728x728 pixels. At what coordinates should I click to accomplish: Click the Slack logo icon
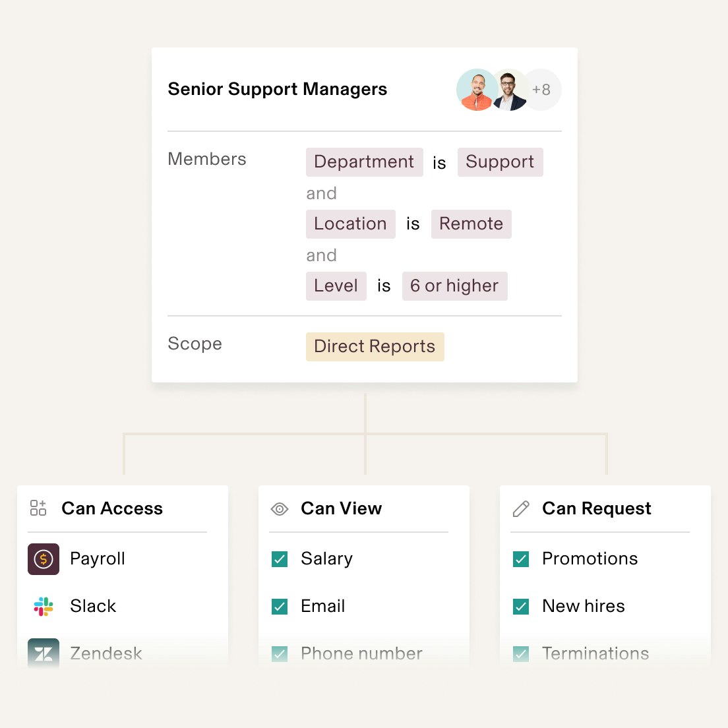coord(43,607)
